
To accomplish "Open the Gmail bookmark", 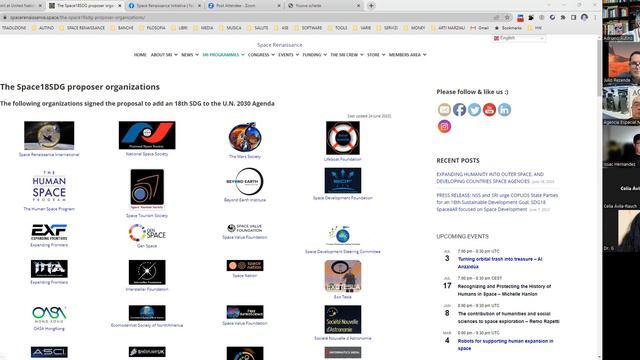I will click(480, 28).
